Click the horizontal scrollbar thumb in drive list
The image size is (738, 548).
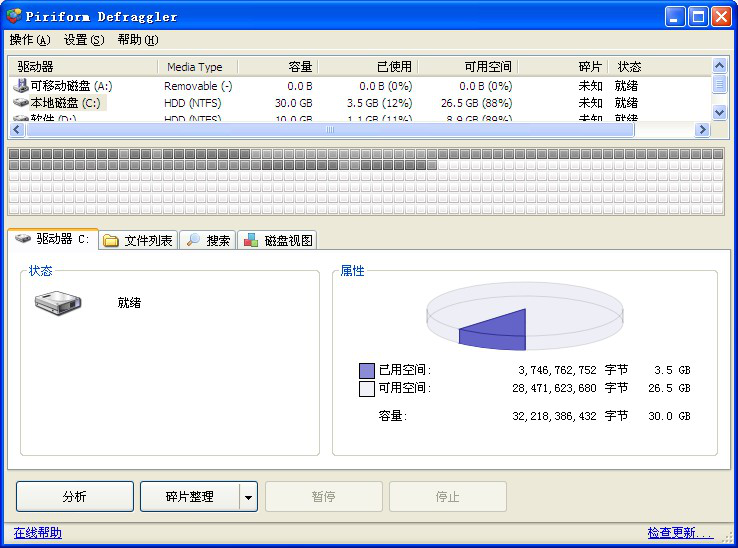pyautogui.click(x=330, y=129)
